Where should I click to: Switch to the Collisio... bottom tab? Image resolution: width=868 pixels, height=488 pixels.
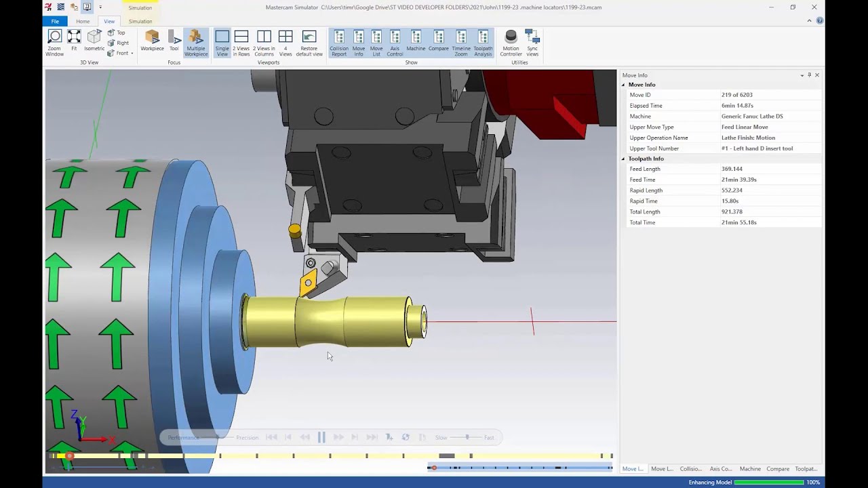point(691,469)
